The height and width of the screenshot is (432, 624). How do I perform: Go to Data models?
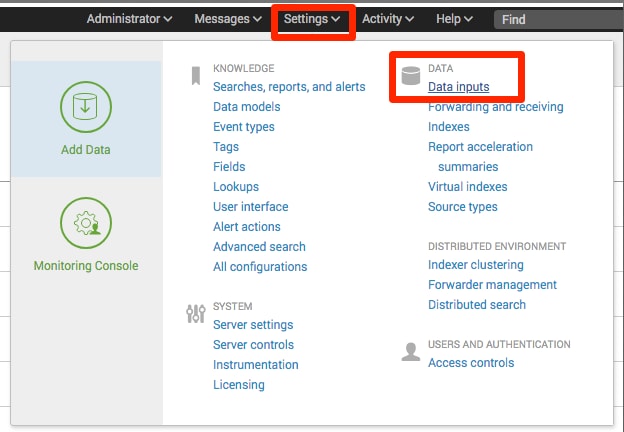(x=247, y=107)
